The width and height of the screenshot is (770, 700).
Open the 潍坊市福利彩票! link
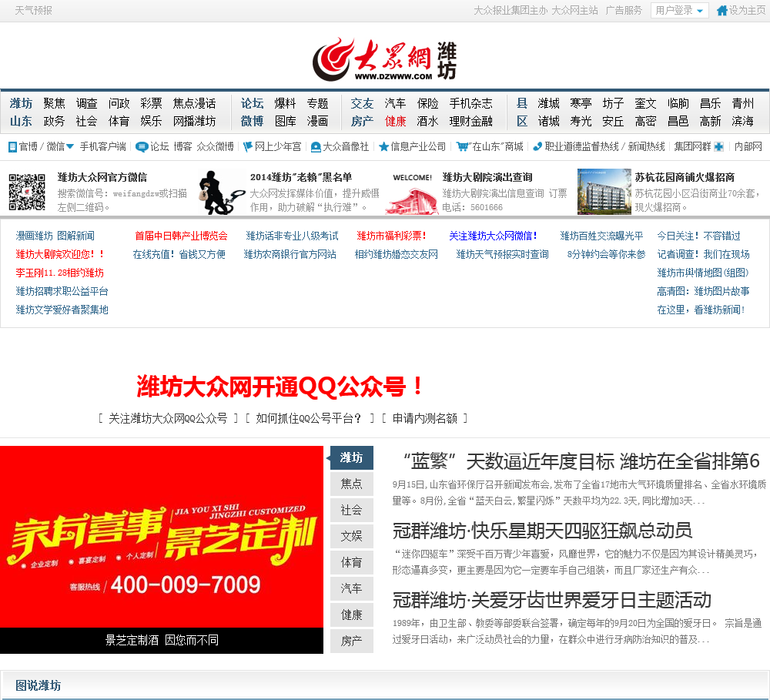[391, 236]
